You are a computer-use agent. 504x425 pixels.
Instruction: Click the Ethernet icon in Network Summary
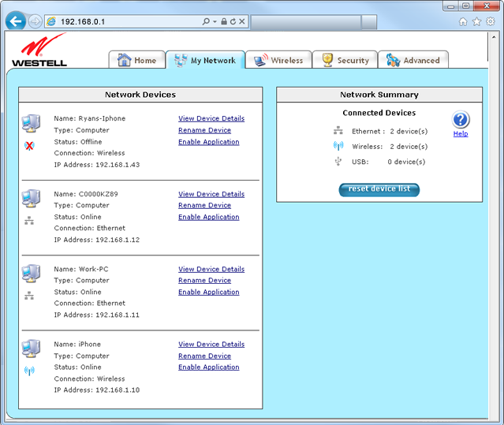338,131
